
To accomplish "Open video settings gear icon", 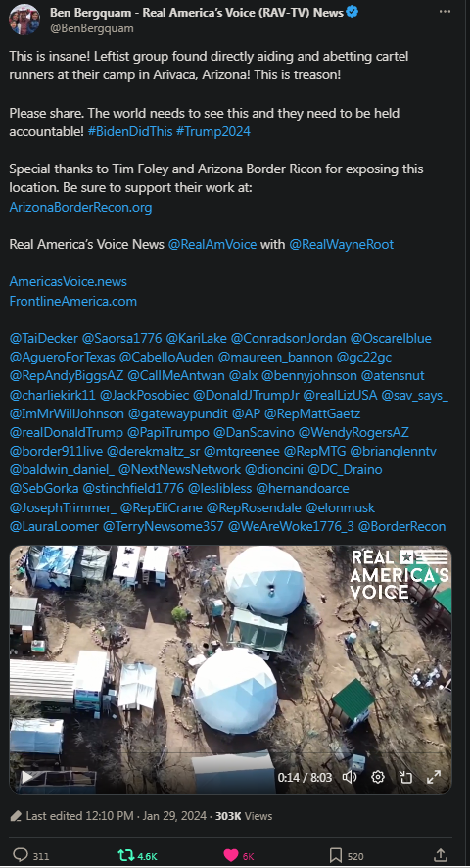I will (378, 777).
